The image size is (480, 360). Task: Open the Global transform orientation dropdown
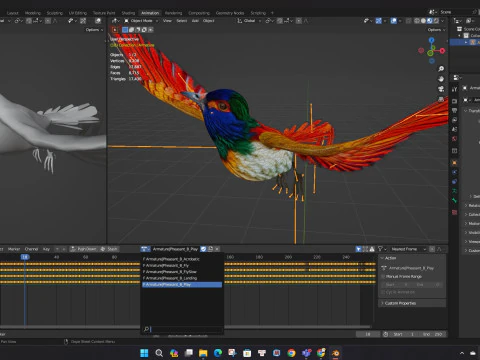coord(249,21)
